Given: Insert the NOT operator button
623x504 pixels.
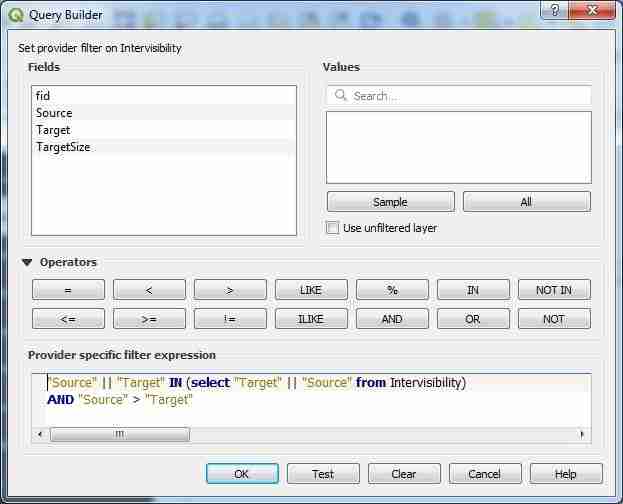Looking at the screenshot, I should [554, 319].
